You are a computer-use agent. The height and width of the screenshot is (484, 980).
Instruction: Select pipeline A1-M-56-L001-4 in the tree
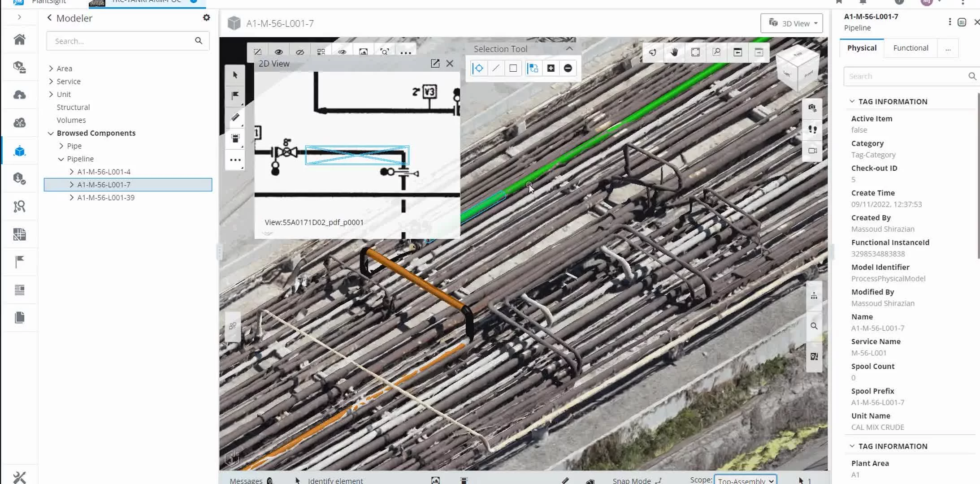(x=104, y=172)
